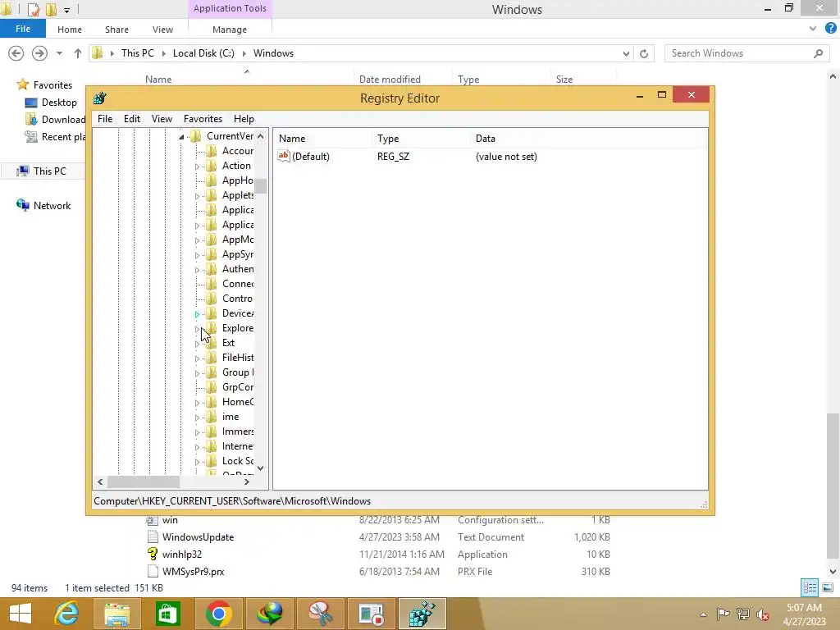Switch Explorer to details view button
Image resolution: width=840 pixels, height=630 pixels.
pyautogui.click(x=810, y=587)
